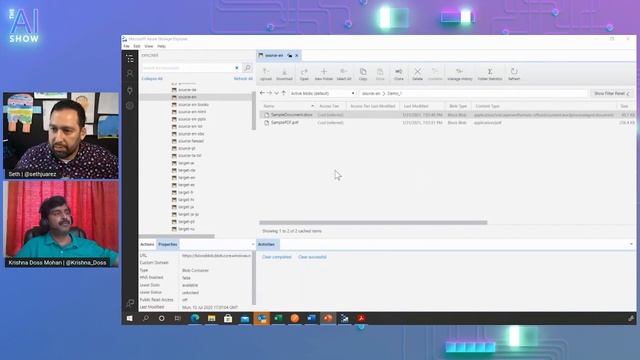This screenshot has height=360, width=640.
Task: Open the Feedback icon at the sidebar bottom
Action: (130, 303)
